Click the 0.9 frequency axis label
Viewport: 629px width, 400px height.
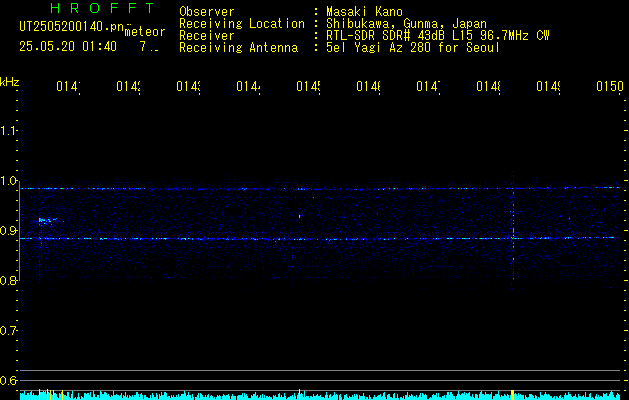click(8, 231)
